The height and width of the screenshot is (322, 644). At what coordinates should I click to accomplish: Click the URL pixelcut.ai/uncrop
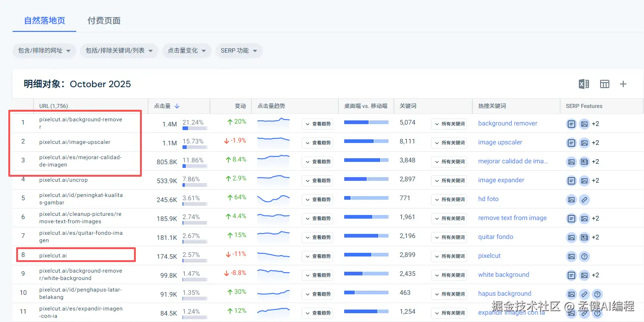coord(63,180)
